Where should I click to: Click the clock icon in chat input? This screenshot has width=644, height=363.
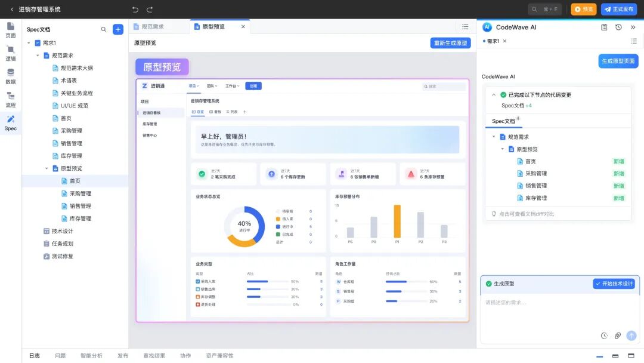603,336
